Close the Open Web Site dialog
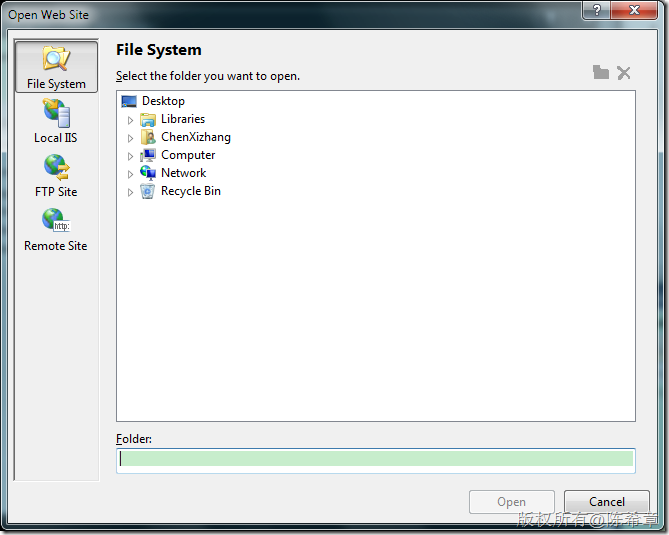The width and height of the screenshot is (669, 535). coord(634,10)
